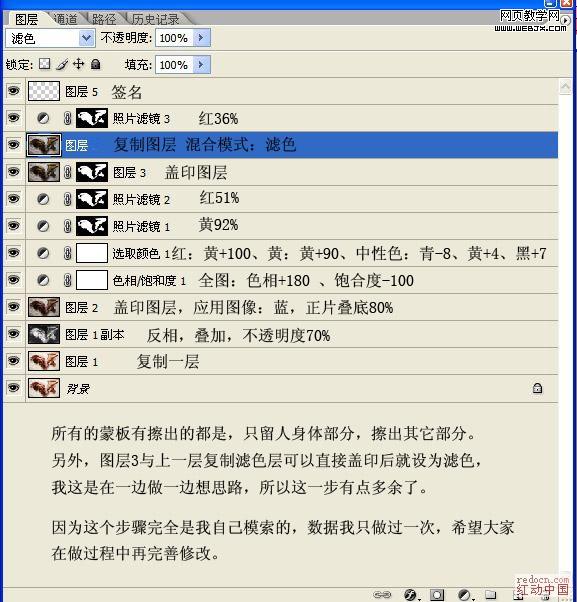The image size is (577, 602).
Task: Click adjustment icon of 照片滤镜 3
Action: tap(43, 118)
